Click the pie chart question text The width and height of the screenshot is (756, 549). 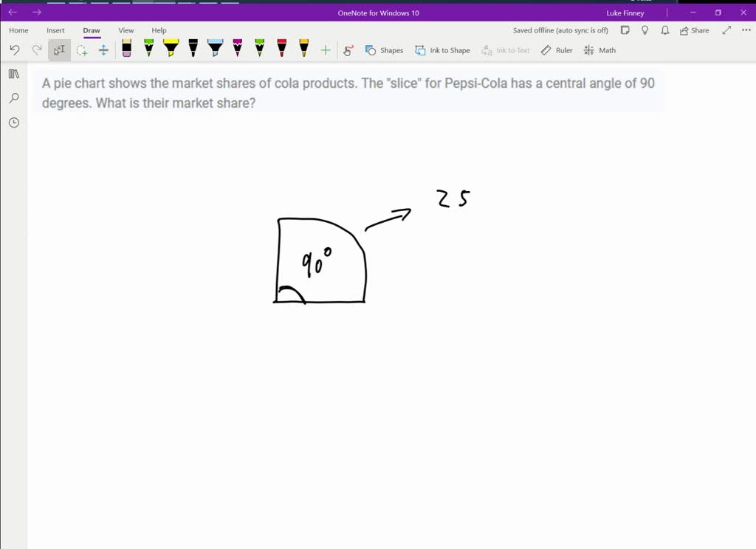click(x=348, y=92)
